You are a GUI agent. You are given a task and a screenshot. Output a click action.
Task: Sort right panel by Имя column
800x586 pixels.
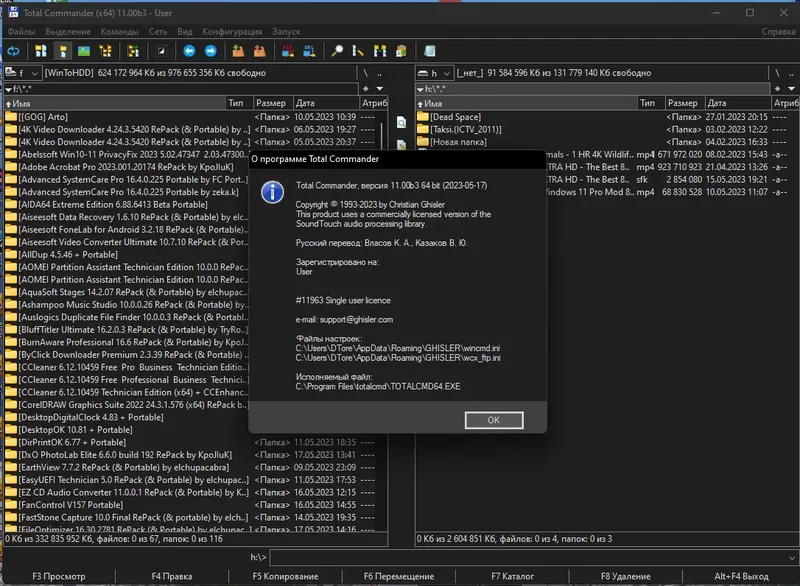point(527,103)
